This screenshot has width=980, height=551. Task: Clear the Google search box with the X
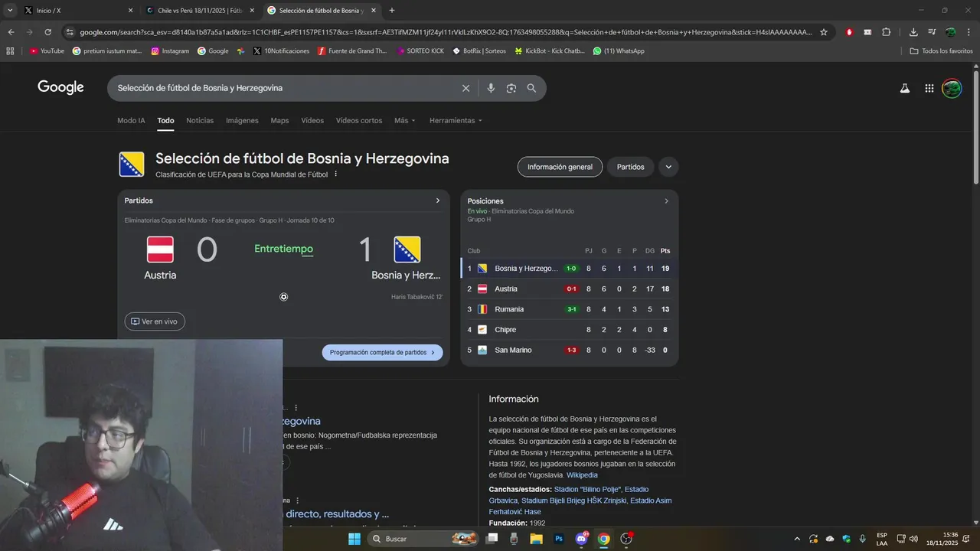(465, 88)
